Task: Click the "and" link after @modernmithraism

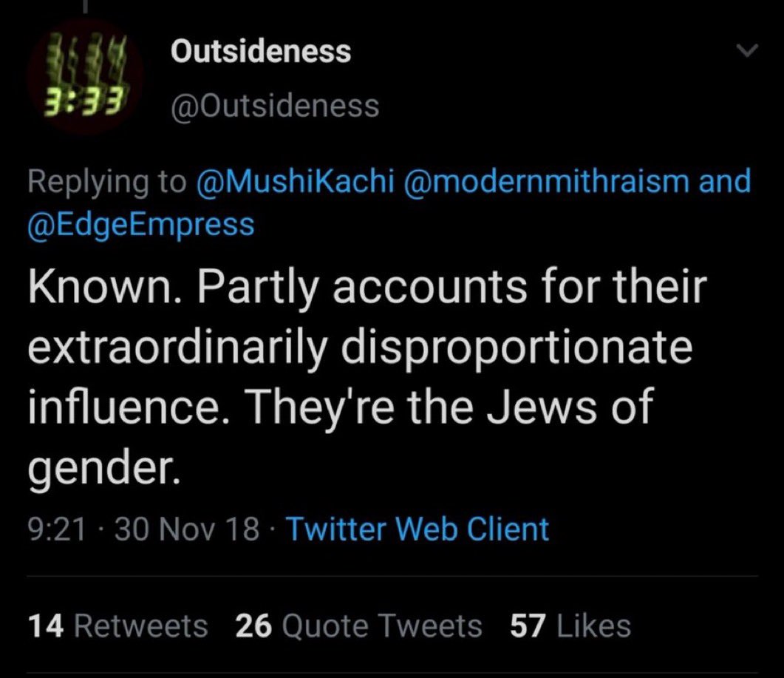Action: (725, 181)
